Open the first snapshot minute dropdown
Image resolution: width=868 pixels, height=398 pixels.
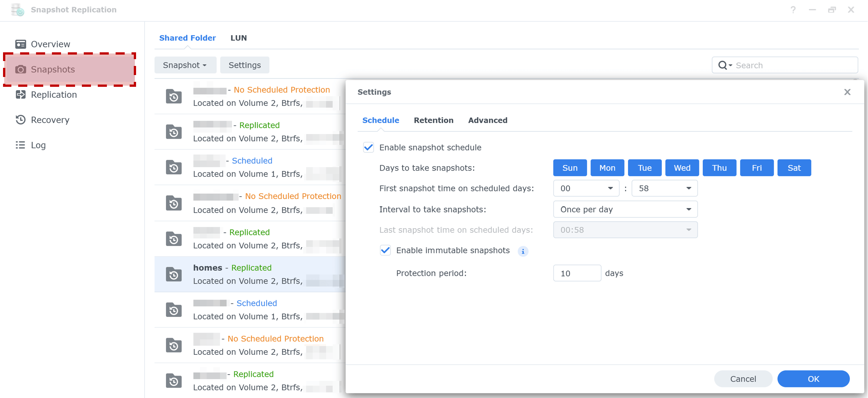coord(664,188)
